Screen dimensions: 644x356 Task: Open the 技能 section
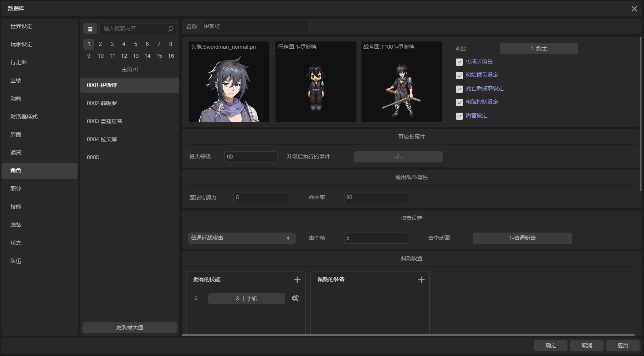click(x=40, y=207)
